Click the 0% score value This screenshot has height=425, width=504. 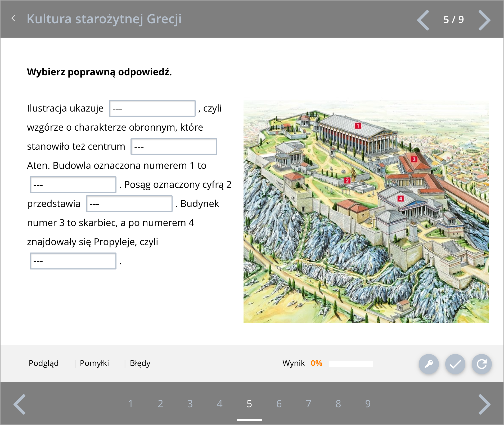[x=316, y=363]
